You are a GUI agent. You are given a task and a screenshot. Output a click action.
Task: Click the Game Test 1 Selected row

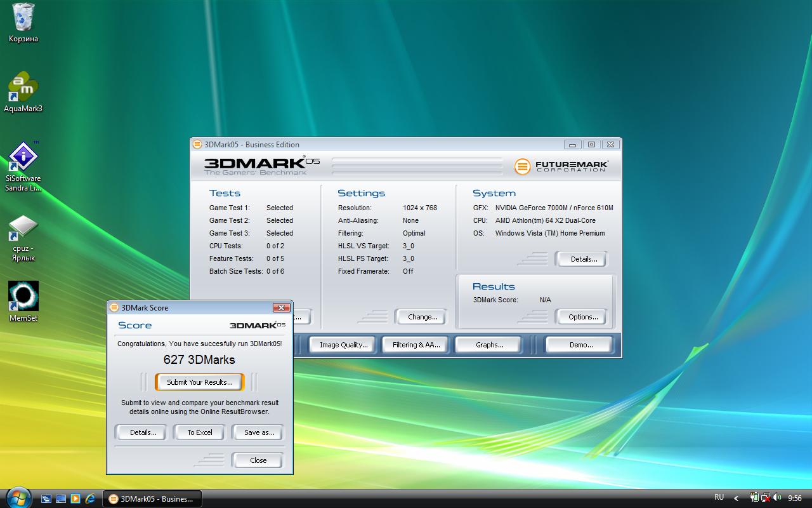point(251,208)
